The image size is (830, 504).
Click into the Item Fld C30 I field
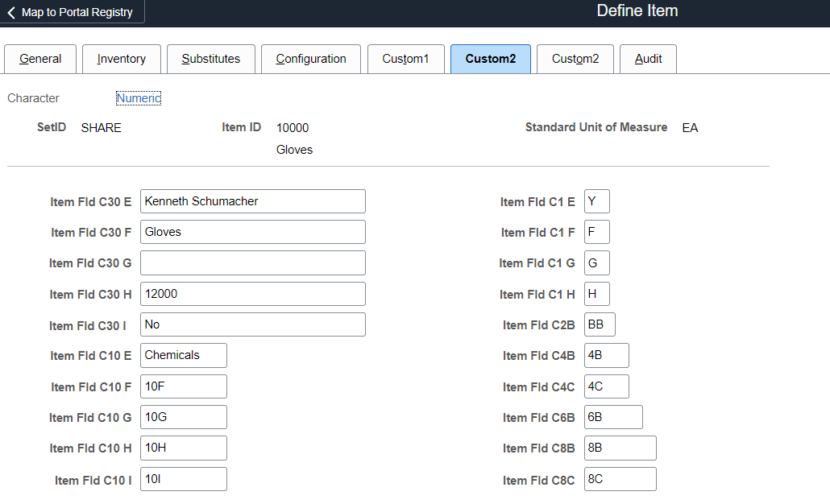click(252, 324)
